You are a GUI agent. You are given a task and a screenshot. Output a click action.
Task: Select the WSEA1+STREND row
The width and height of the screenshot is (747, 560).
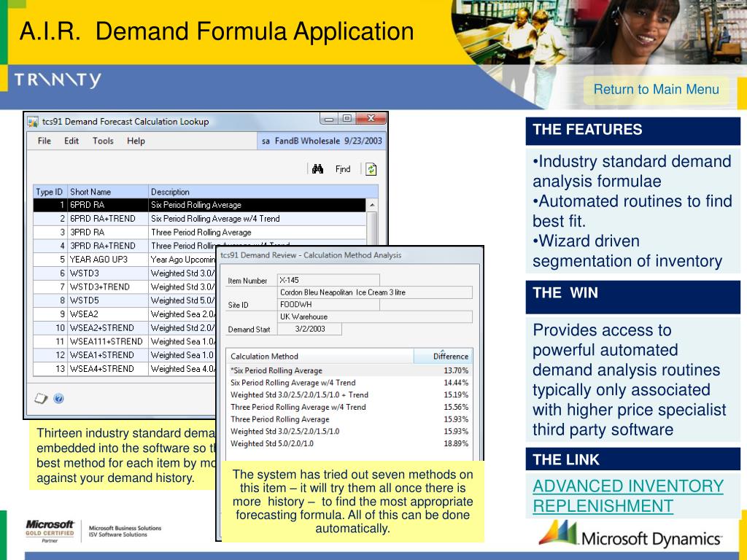coord(124,355)
